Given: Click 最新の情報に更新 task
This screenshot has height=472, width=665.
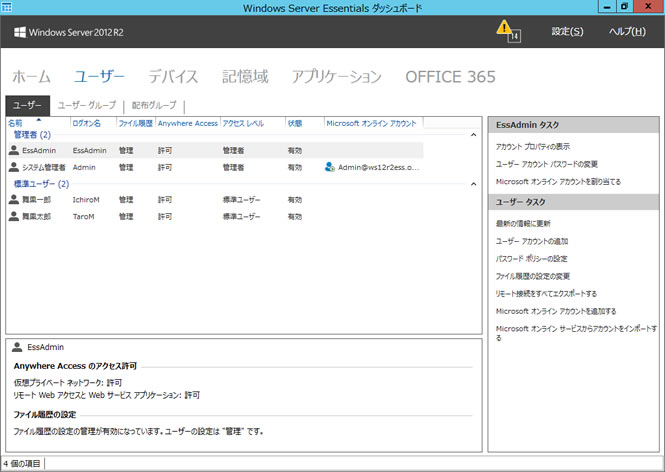Looking at the screenshot, I should (523, 223).
